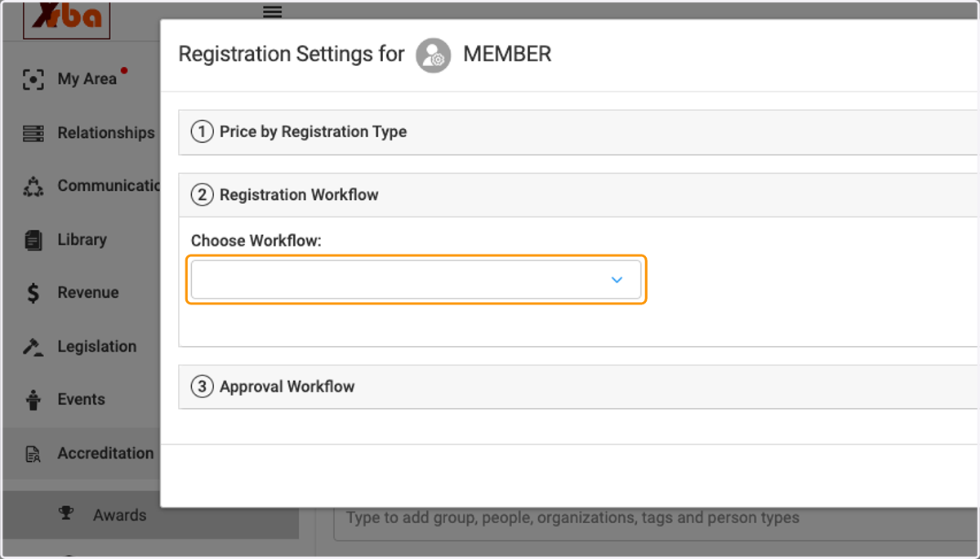
Task: Go to the Library section
Action: (x=82, y=240)
